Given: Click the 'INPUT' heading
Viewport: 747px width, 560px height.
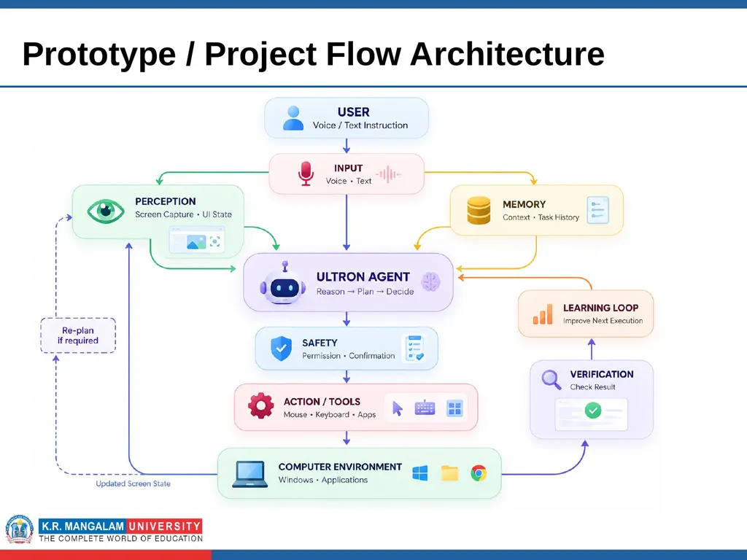Looking at the screenshot, I should click(348, 168).
